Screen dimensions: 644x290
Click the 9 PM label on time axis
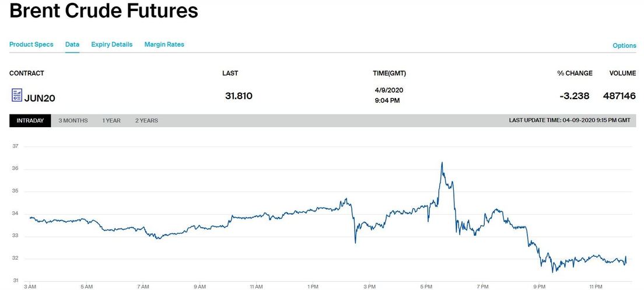pyautogui.click(x=539, y=286)
